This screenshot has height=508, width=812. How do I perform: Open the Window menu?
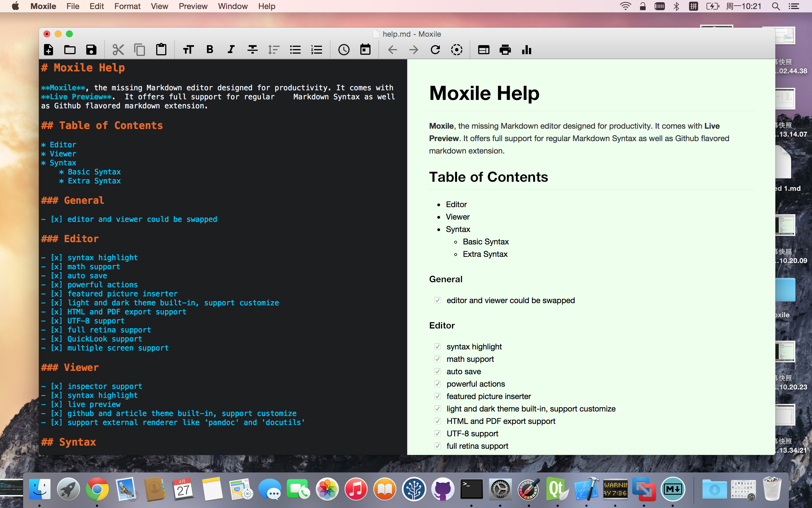233,6
